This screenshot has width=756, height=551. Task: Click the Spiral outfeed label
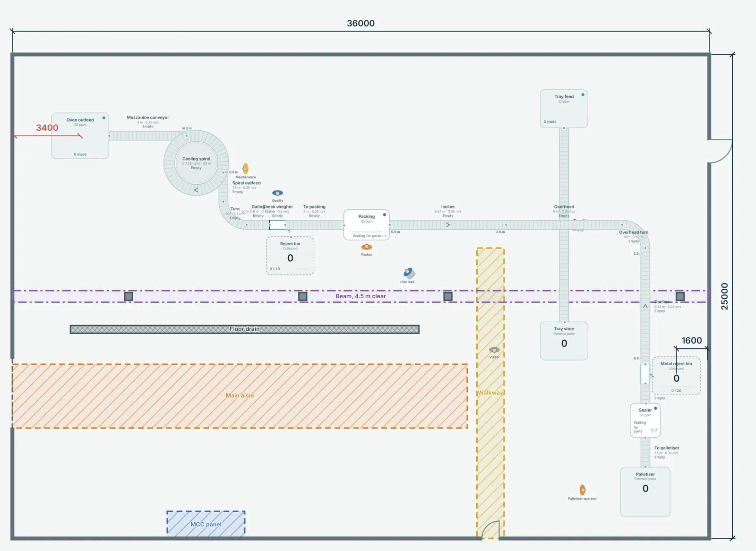coord(247,183)
